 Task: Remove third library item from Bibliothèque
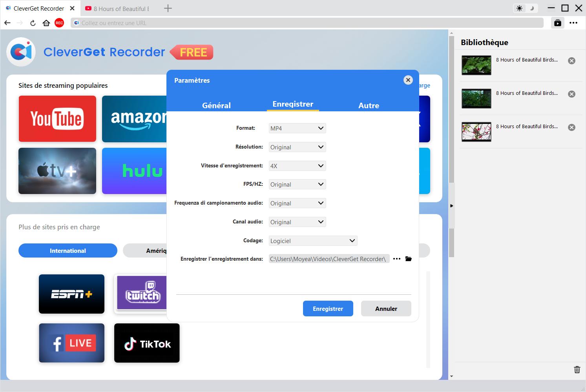click(572, 127)
